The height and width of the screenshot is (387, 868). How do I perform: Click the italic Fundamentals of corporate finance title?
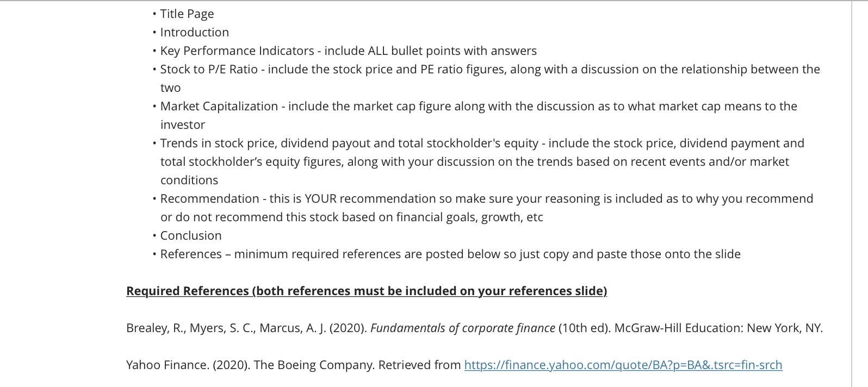pyautogui.click(x=463, y=328)
